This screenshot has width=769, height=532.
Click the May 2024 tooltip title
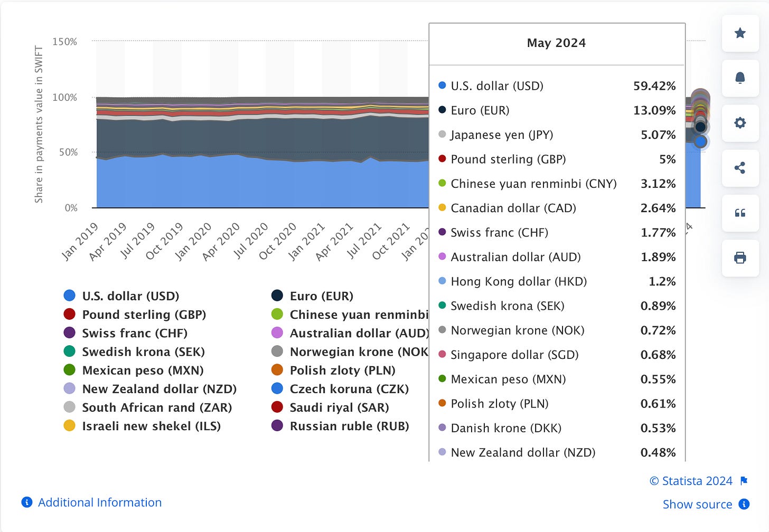(x=556, y=43)
